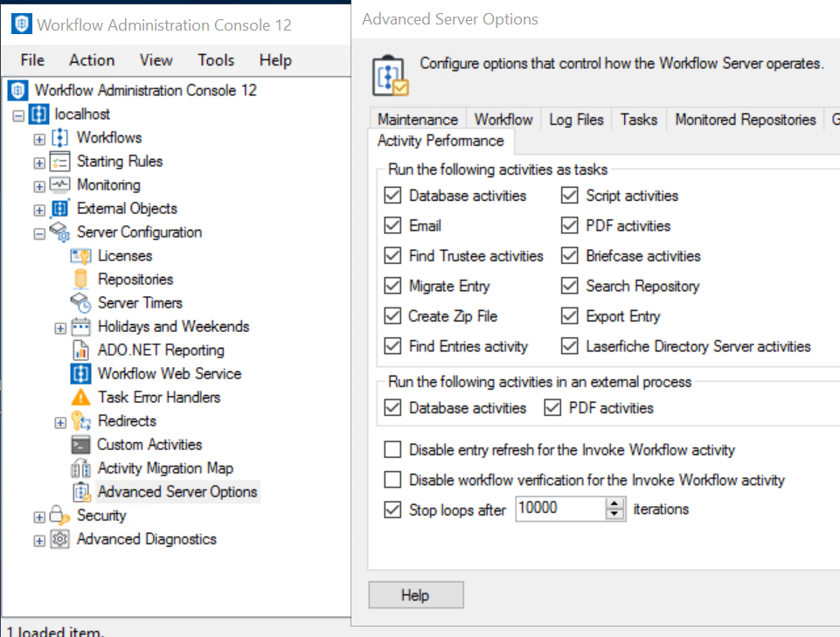The image size is (840, 637).
Task: Increase the loop iterations with up arrow
Action: (x=615, y=503)
